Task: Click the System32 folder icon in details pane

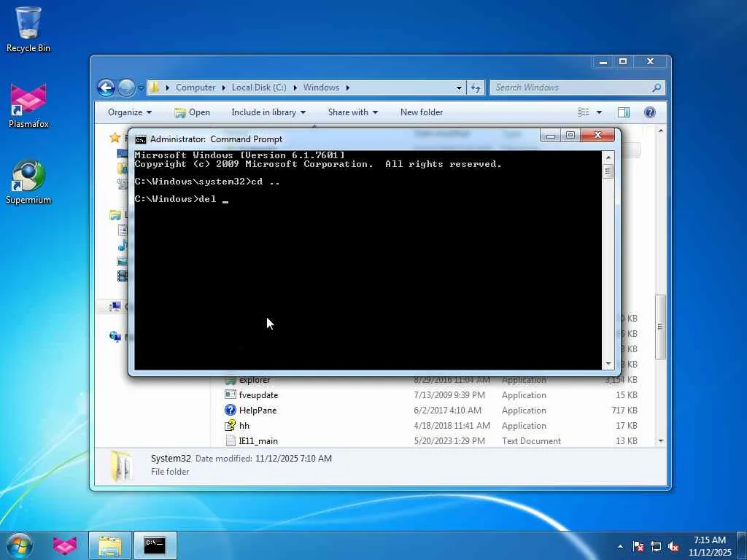Action: (122, 466)
